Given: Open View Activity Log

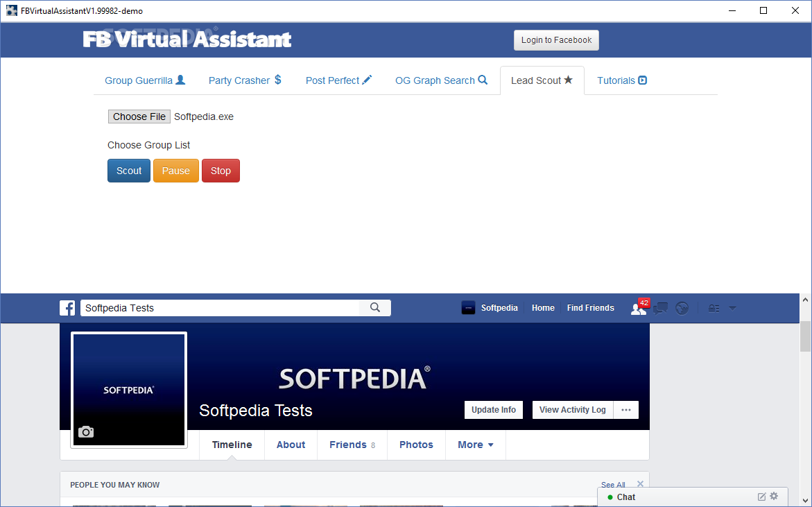Looking at the screenshot, I should tap(573, 410).
